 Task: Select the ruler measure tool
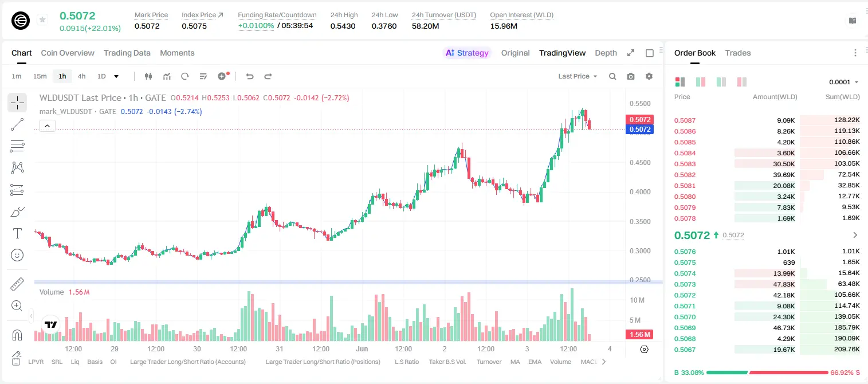[x=17, y=284]
